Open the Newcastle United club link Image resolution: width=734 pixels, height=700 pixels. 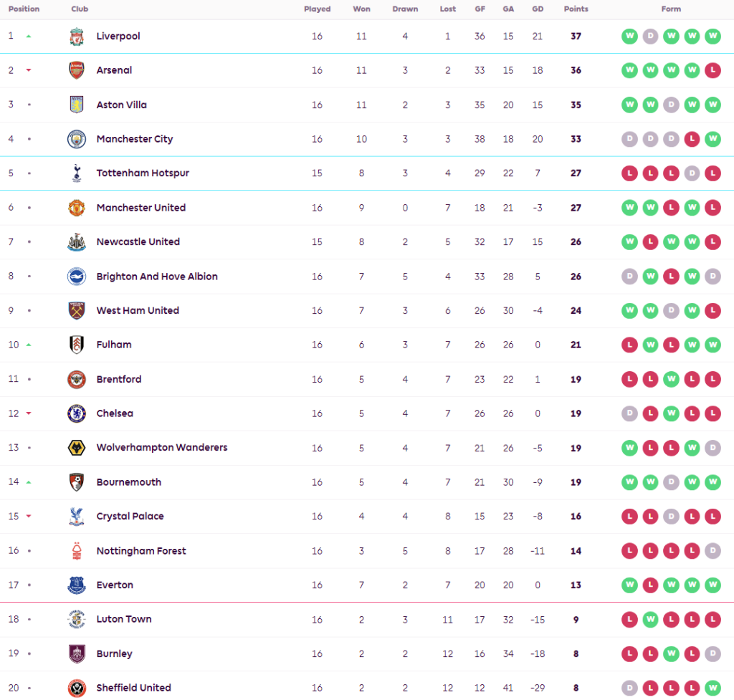[138, 242]
